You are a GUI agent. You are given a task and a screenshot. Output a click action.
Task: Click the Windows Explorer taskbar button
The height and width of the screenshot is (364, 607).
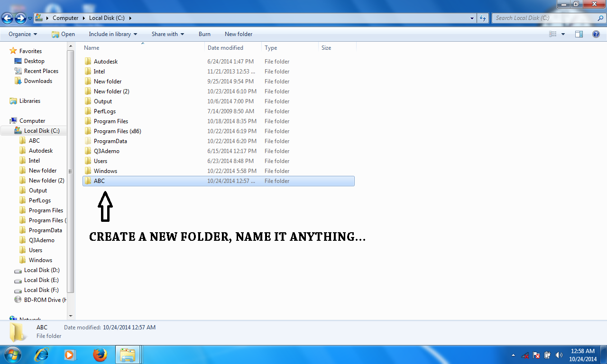point(128,355)
